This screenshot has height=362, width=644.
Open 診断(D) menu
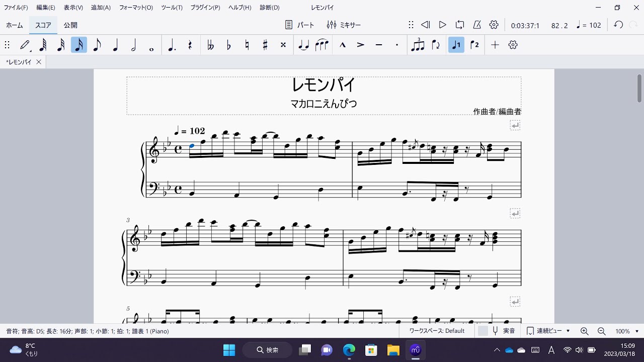(270, 8)
